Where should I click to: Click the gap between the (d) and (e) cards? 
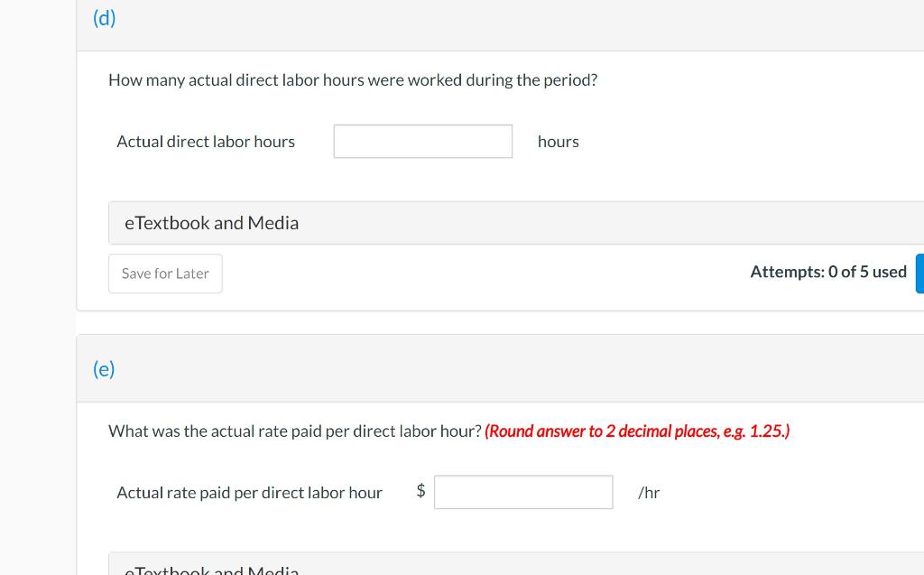500,322
